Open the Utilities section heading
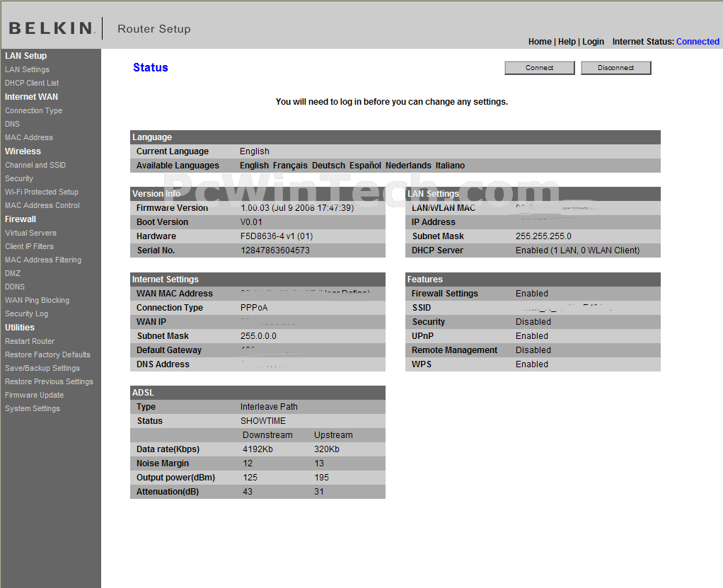 (x=19, y=328)
